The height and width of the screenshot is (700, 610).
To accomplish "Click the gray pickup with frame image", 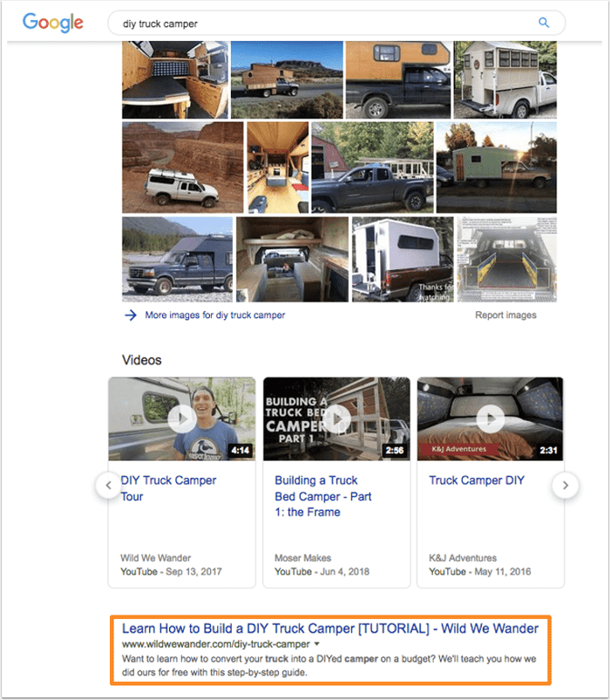I will [372, 167].
